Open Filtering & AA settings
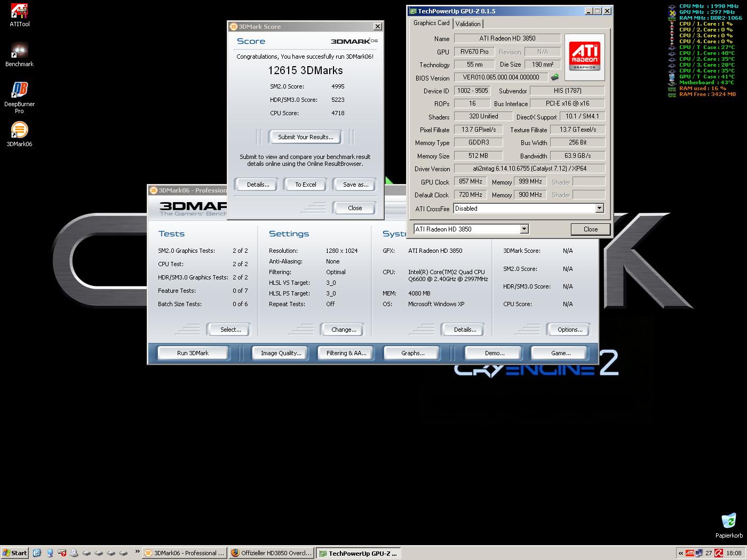The height and width of the screenshot is (560, 747). 346,353
